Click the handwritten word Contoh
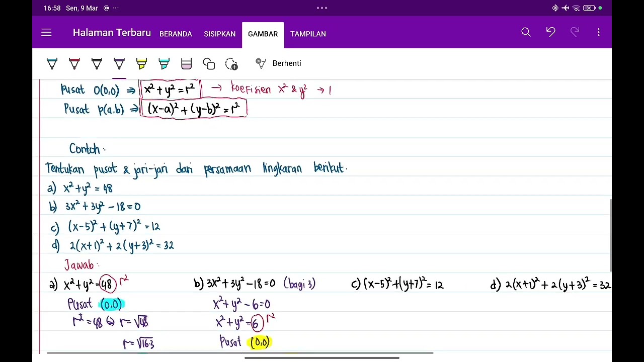The width and height of the screenshot is (644, 362). click(86, 149)
